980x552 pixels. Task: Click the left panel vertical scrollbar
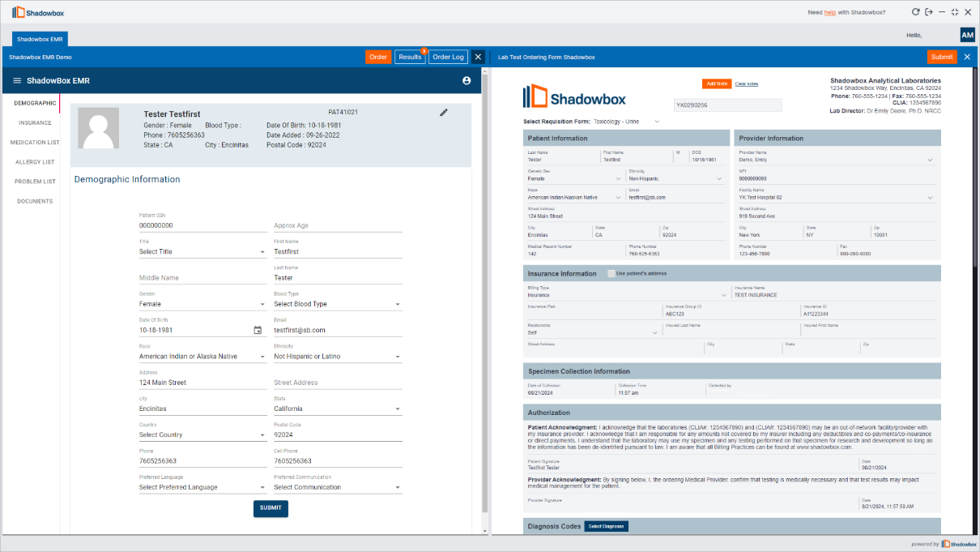(x=484, y=292)
